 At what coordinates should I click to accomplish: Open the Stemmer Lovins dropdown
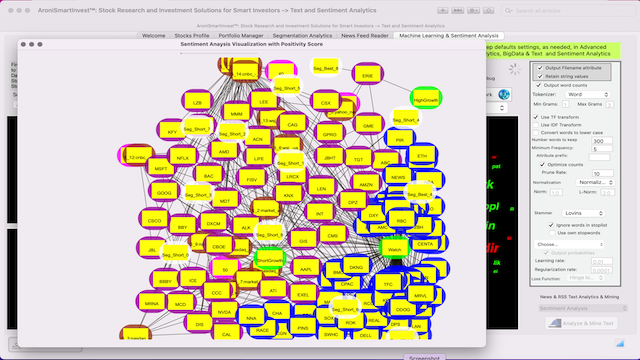[x=583, y=213]
